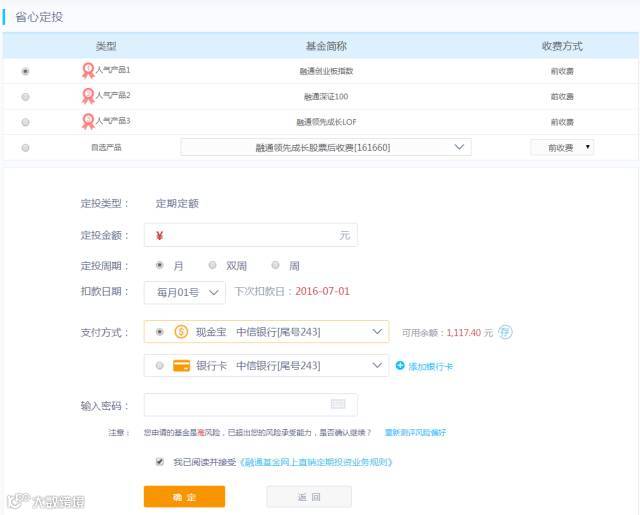The width and height of the screenshot is (640, 515).
Task: Select the 自选产品 radio button
Action: coord(25,148)
